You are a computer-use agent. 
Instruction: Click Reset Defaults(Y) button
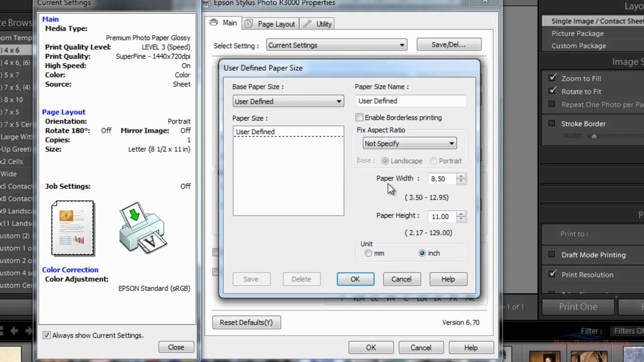click(x=247, y=322)
